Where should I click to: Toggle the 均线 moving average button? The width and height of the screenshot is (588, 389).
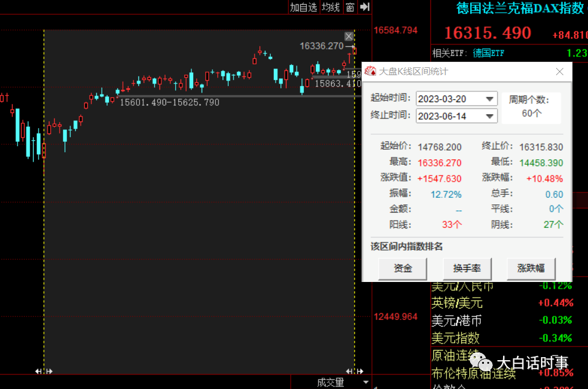point(330,7)
